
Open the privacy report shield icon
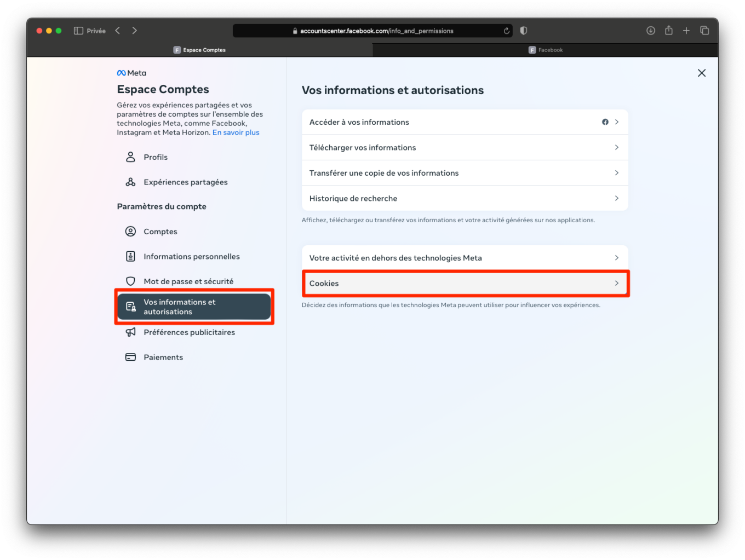click(524, 31)
